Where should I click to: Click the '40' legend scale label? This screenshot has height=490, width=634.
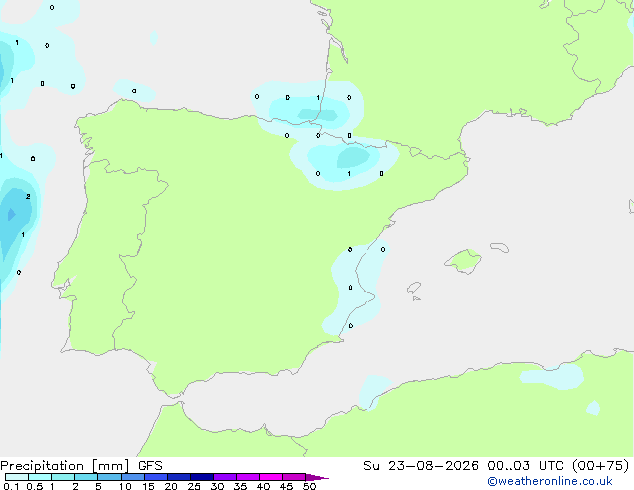point(263,486)
